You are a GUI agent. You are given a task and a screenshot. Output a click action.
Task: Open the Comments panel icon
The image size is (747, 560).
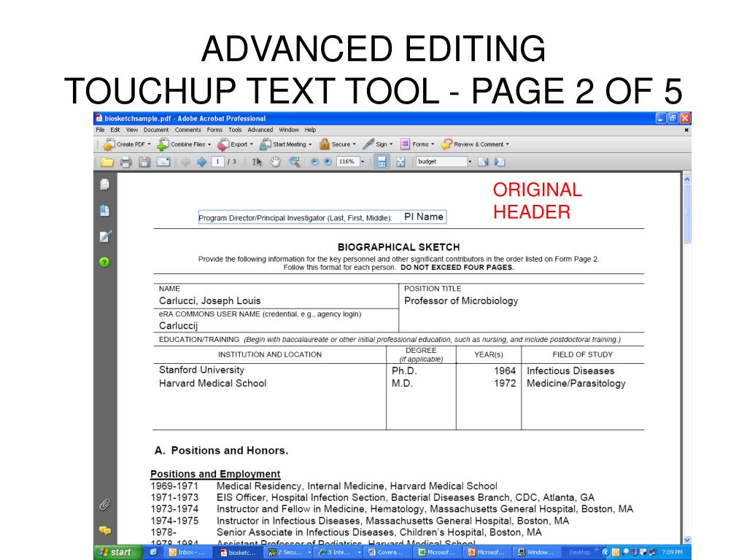pos(105,530)
